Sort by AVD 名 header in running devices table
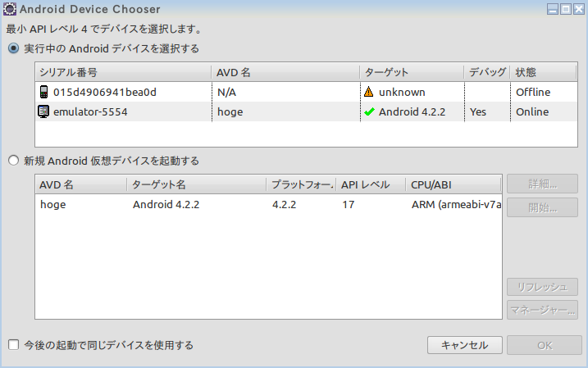588x368 pixels. click(x=285, y=72)
